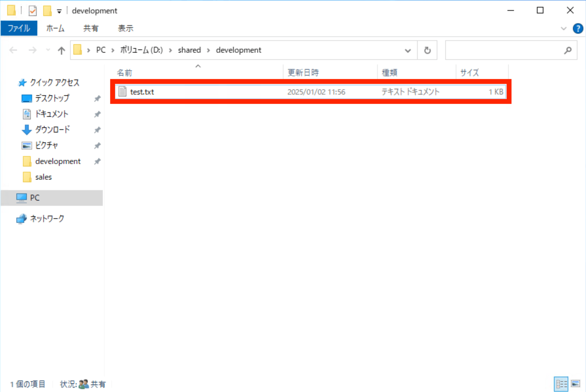Click development in the address breadcrumb

(239, 50)
